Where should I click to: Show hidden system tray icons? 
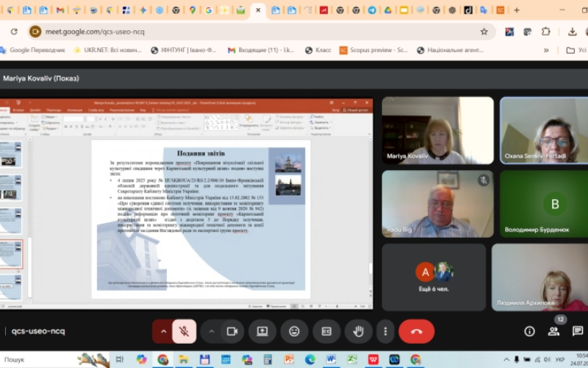click(506, 359)
